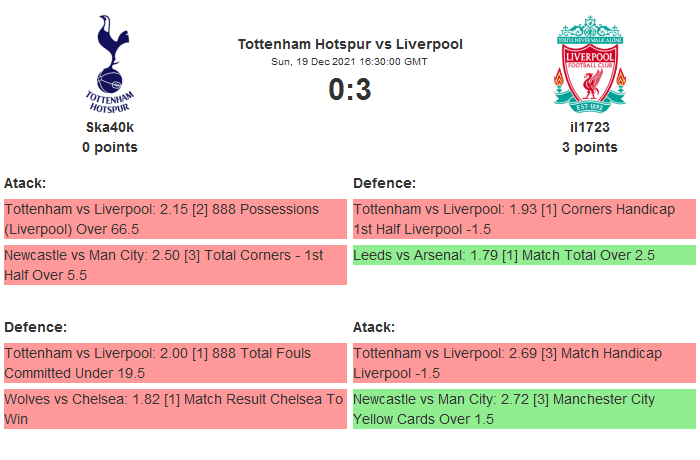Click the 3 points label under il1723

590,147
